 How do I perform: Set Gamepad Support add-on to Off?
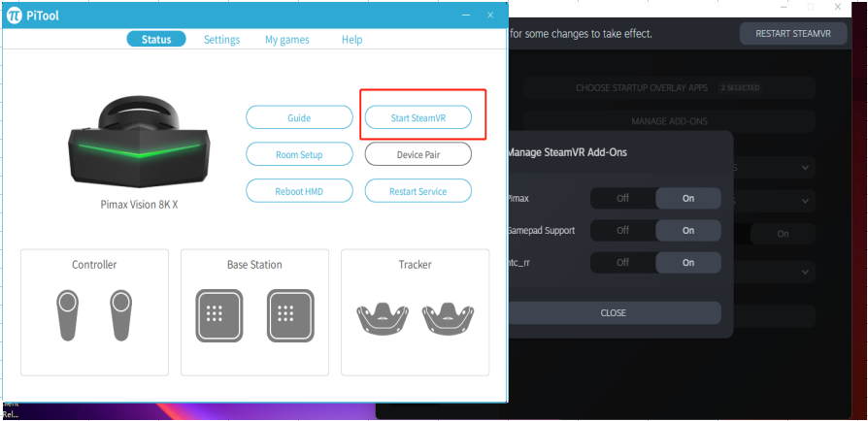coord(623,230)
